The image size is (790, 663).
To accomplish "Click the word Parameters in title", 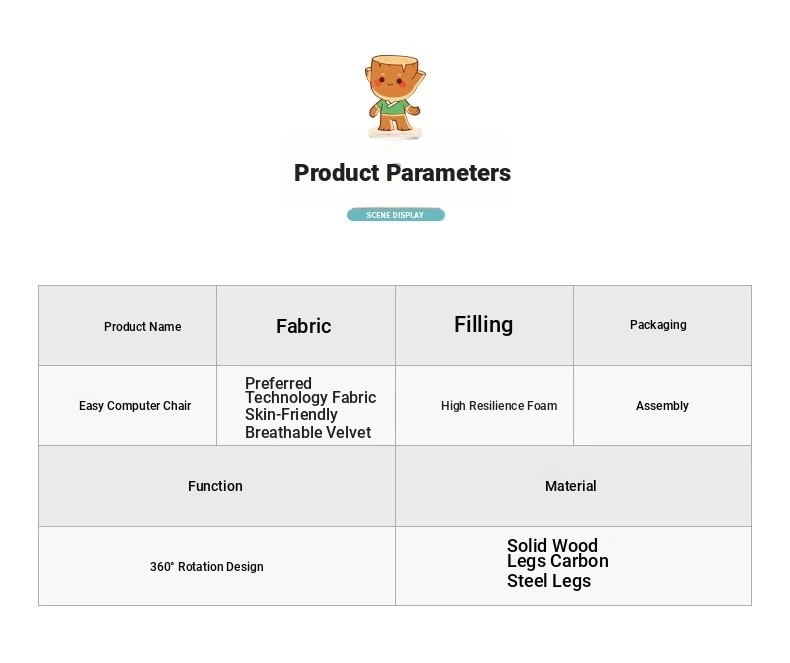I will [449, 173].
